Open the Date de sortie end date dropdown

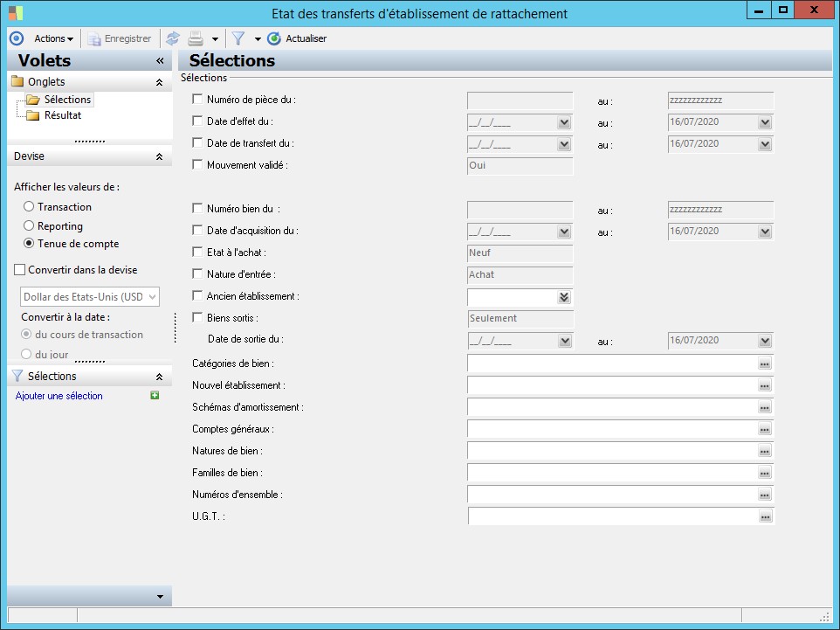coord(764,341)
